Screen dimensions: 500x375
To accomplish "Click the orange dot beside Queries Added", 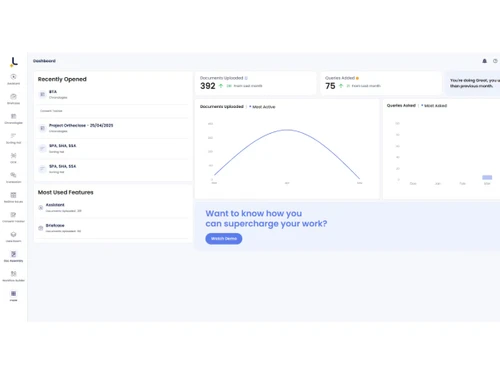I will tap(357, 78).
